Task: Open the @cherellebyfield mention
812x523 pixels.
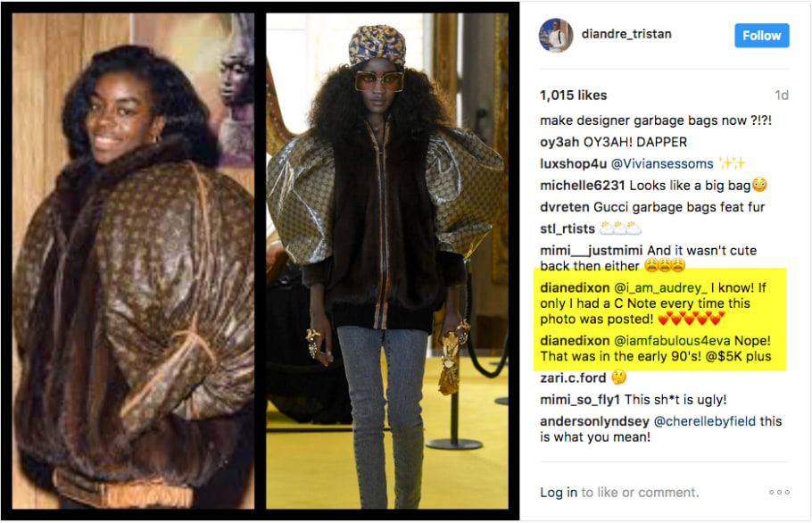Action: [x=704, y=421]
